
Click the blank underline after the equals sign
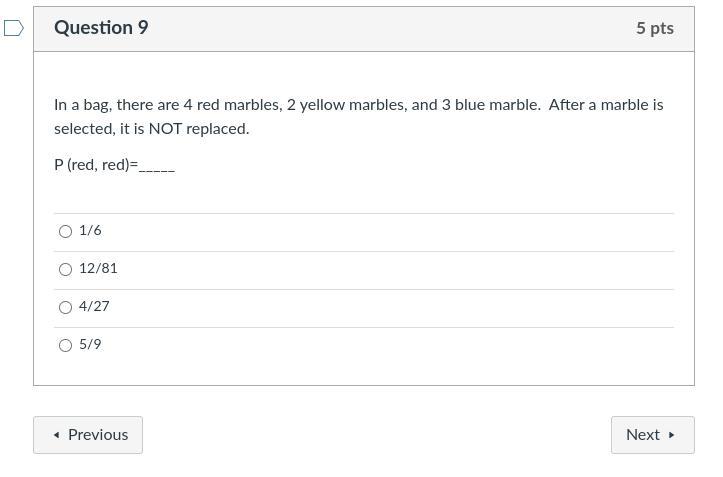point(157,166)
